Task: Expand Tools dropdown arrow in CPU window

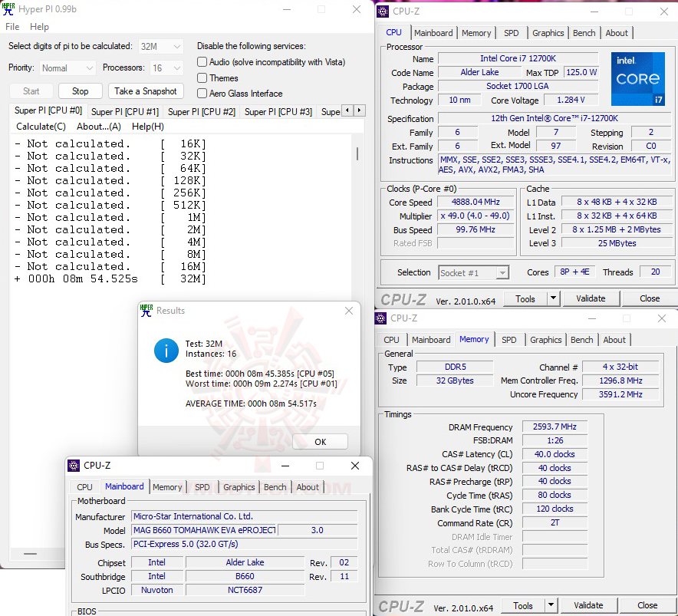Action: coord(553,298)
